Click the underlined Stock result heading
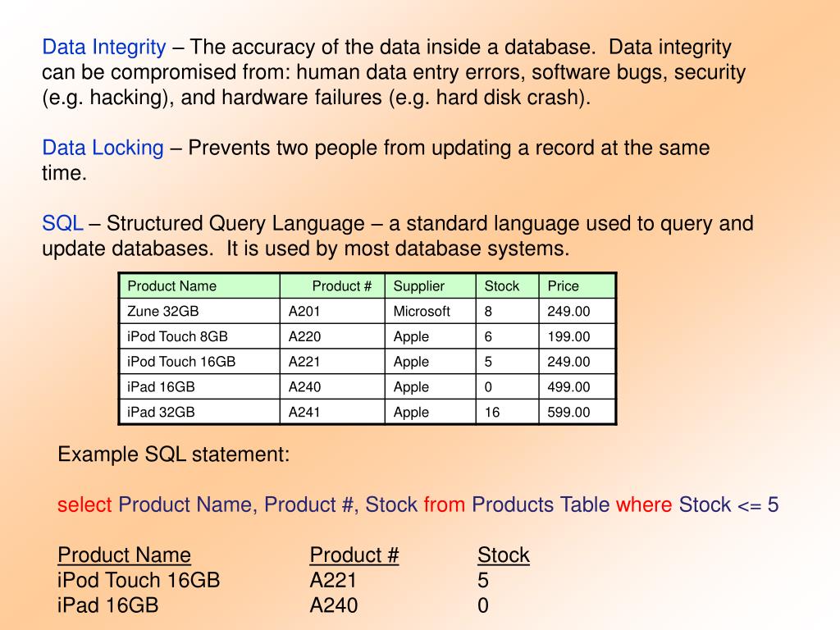Screen dimensions: 840x630 coord(504,555)
